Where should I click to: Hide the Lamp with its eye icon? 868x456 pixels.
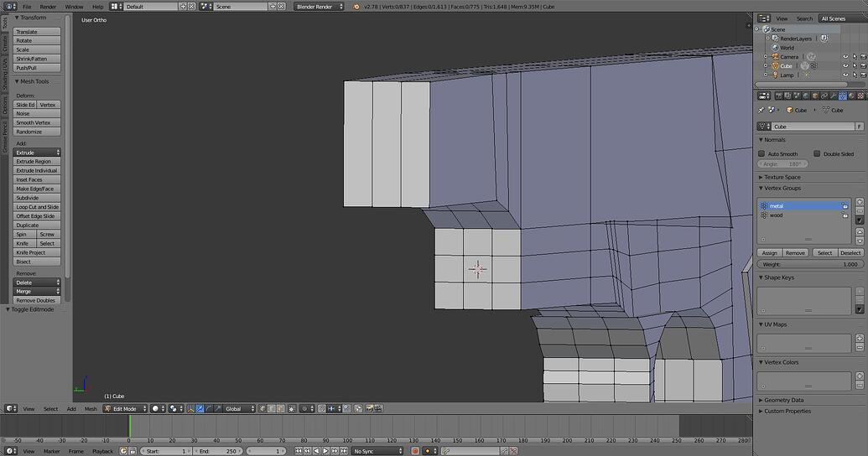[x=845, y=75]
